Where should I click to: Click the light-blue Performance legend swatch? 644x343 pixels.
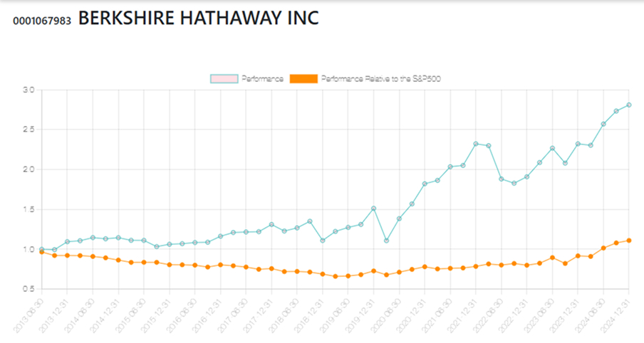click(224, 79)
